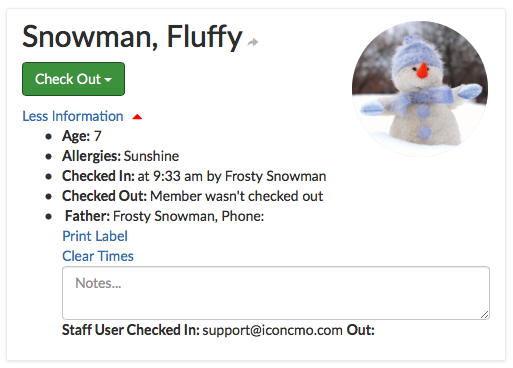Screen dimensions: 513x368
Task: Click the Print Label link
Action: [95, 236]
